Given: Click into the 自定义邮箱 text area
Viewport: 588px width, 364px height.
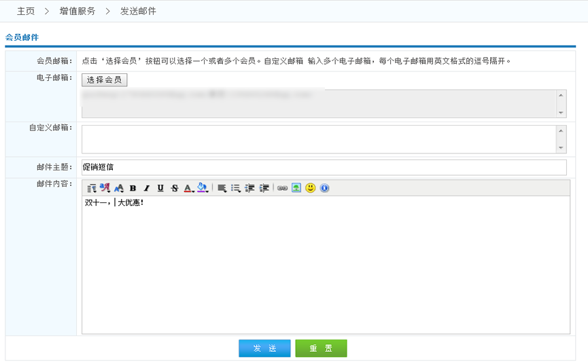Looking at the screenshot, I should [319, 139].
